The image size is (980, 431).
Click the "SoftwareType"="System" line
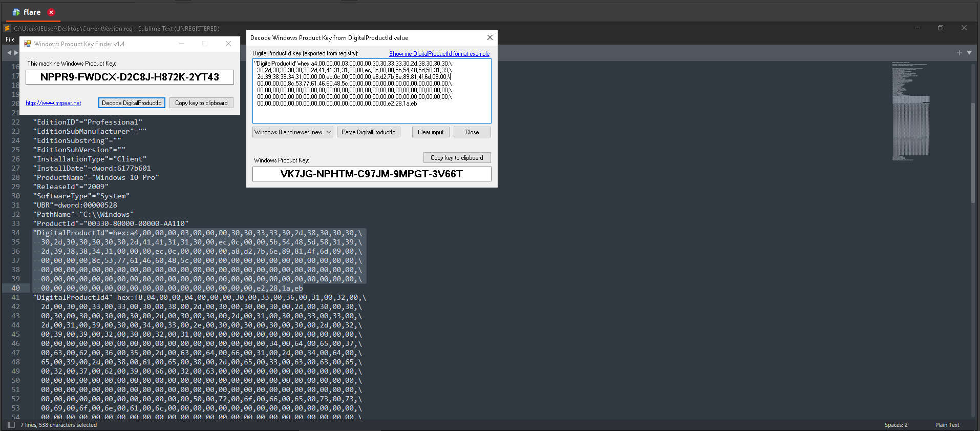[x=81, y=196]
